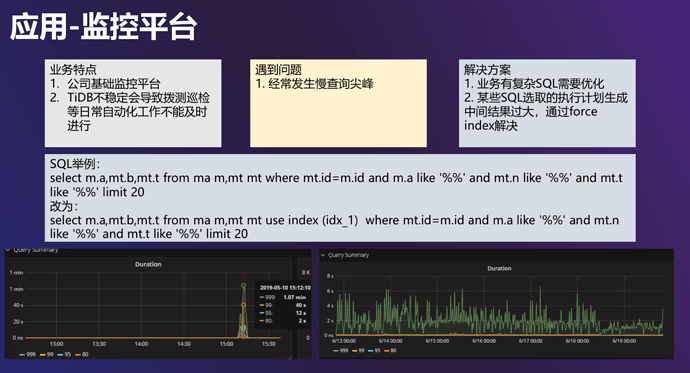
Task: Click the 改为 label in the SQL box
Action: tap(63, 206)
